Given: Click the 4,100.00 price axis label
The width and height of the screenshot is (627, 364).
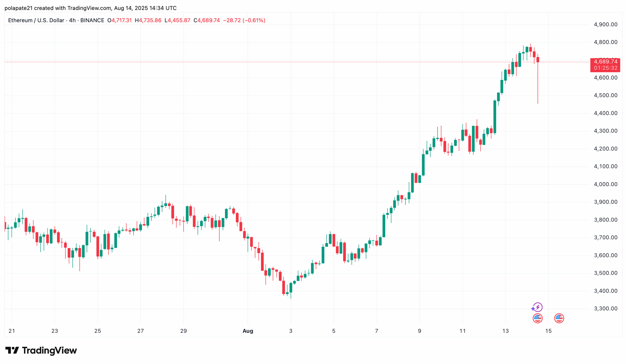Looking at the screenshot, I should [x=606, y=167].
